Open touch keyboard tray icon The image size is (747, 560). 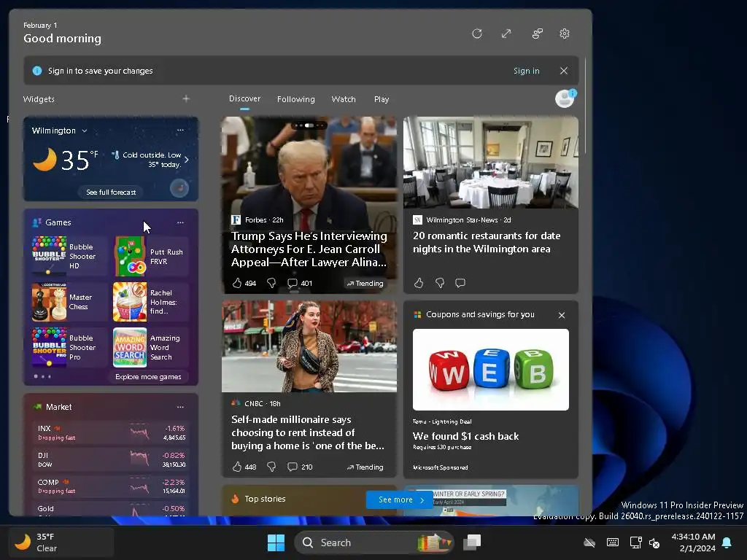coord(613,542)
